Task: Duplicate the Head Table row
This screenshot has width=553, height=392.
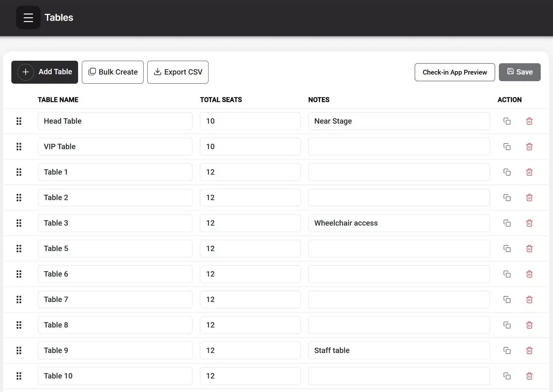Action: point(507,121)
